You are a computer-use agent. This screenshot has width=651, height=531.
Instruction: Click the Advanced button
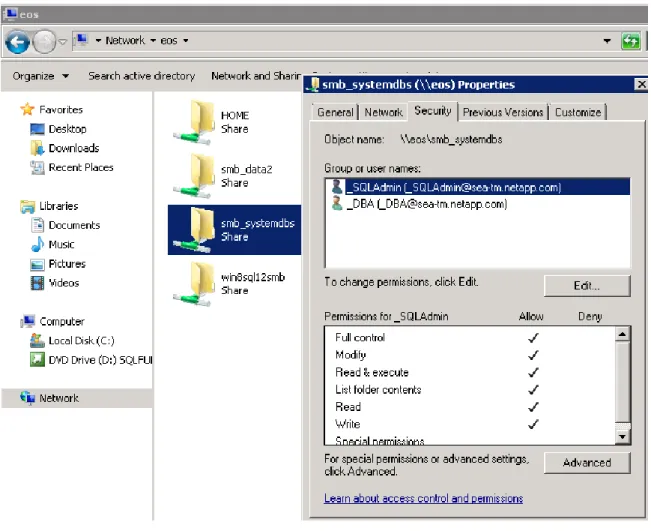click(587, 462)
